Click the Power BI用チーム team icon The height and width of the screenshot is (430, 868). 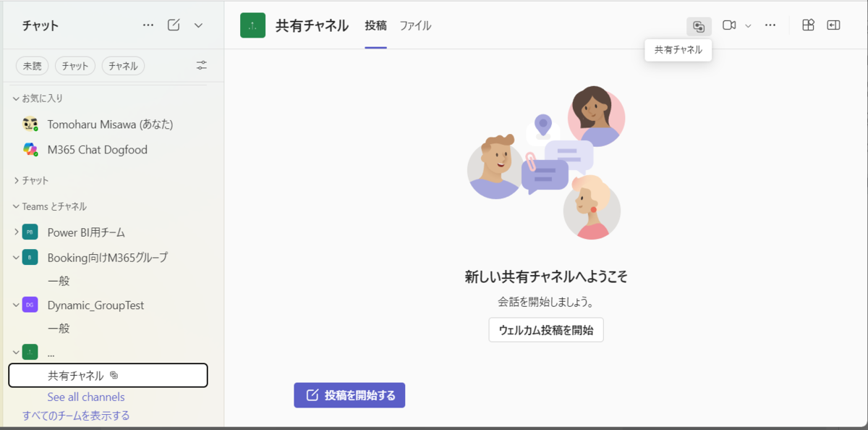[x=30, y=232]
